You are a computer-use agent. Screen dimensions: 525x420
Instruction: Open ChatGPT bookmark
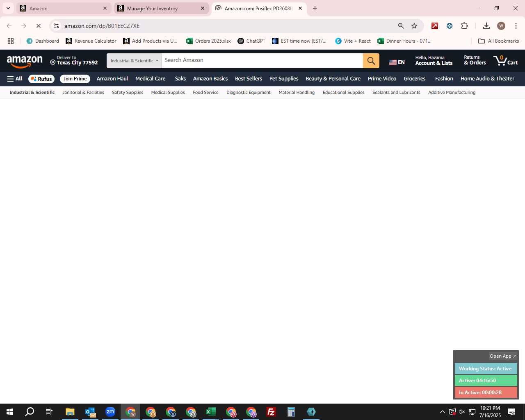click(x=251, y=41)
